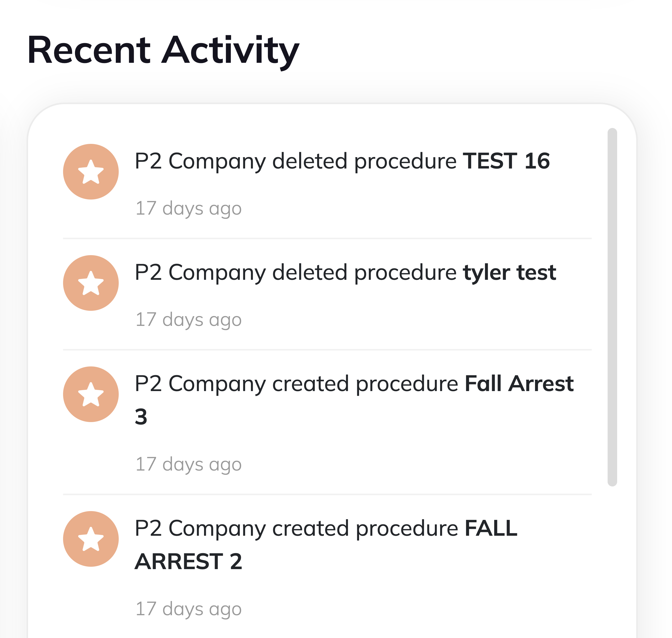The width and height of the screenshot is (672, 638).
Task: Click the divider below the tyler test entry
Action: click(326, 349)
